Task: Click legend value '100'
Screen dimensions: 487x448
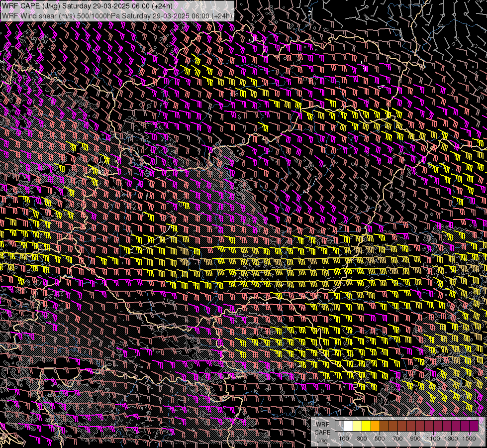Action: pos(344,439)
